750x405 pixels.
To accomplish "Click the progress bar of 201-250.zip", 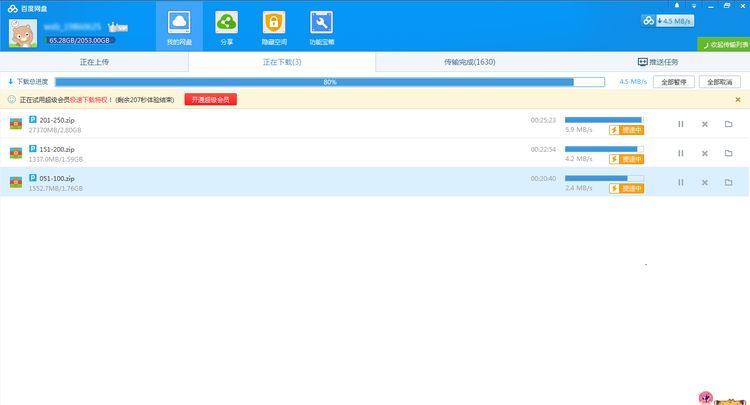I will [604, 120].
